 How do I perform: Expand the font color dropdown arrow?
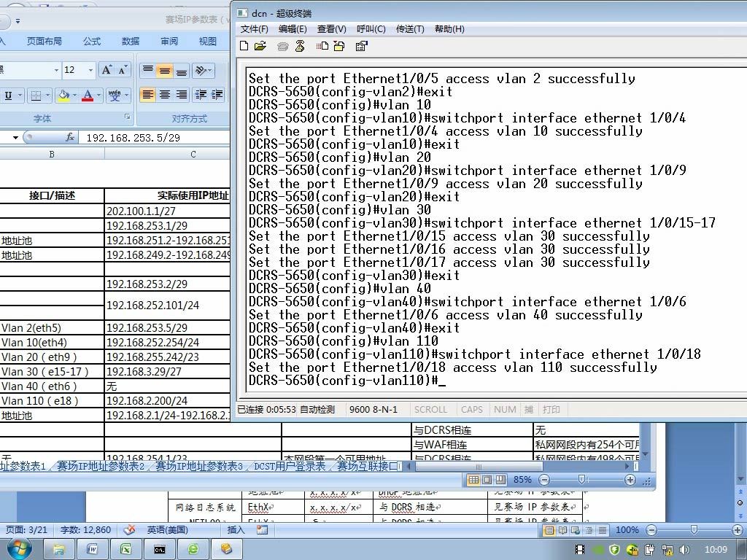click(x=98, y=96)
